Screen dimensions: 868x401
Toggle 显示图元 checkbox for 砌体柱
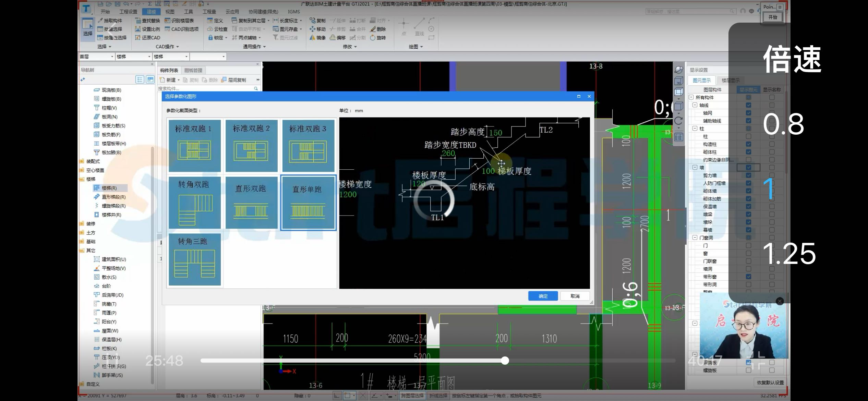coord(748,152)
